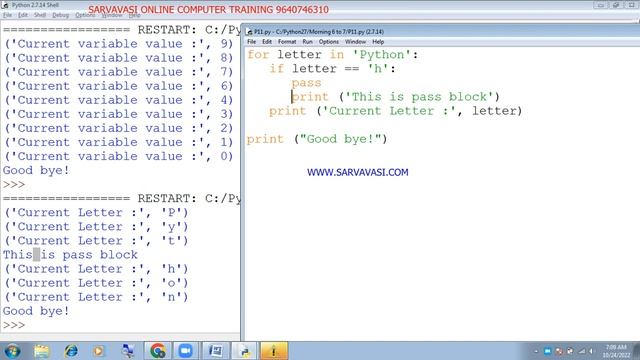Click shell output 'Current Letter :', 'h'
640x360 pixels.
click(x=96, y=269)
